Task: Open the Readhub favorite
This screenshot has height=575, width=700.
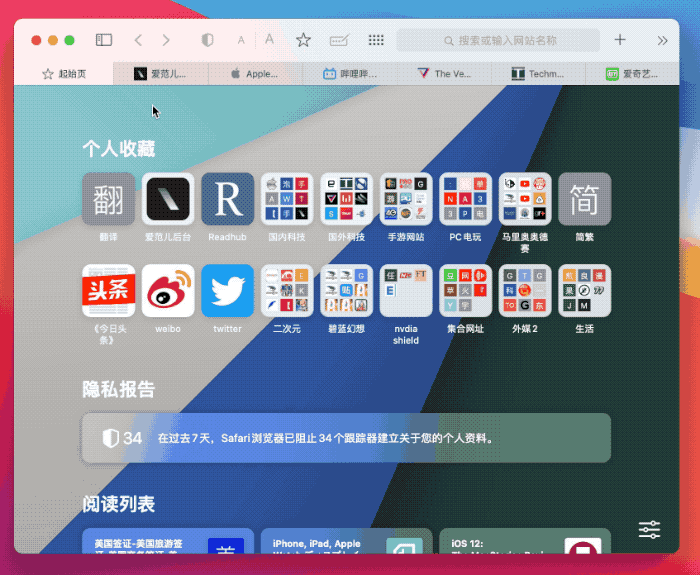Action: pyautogui.click(x=227, y=199)
